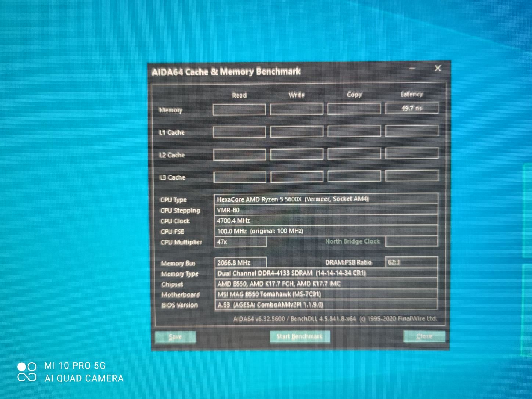Click the L3 Cache Write result box
The image size is (532, 399).
tap(297, 176)
